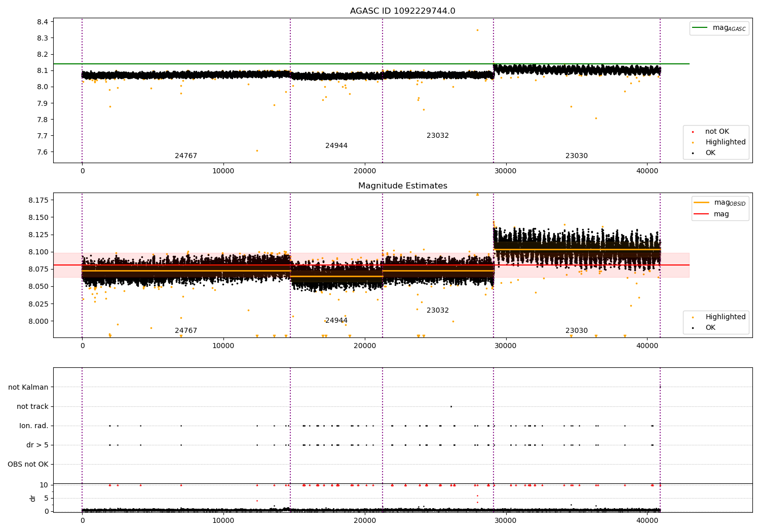Viewport: 760px width, 532px height.
Task: Click obsid label 24767 in Magnitude Estimates plot
Action: [186, 331]
